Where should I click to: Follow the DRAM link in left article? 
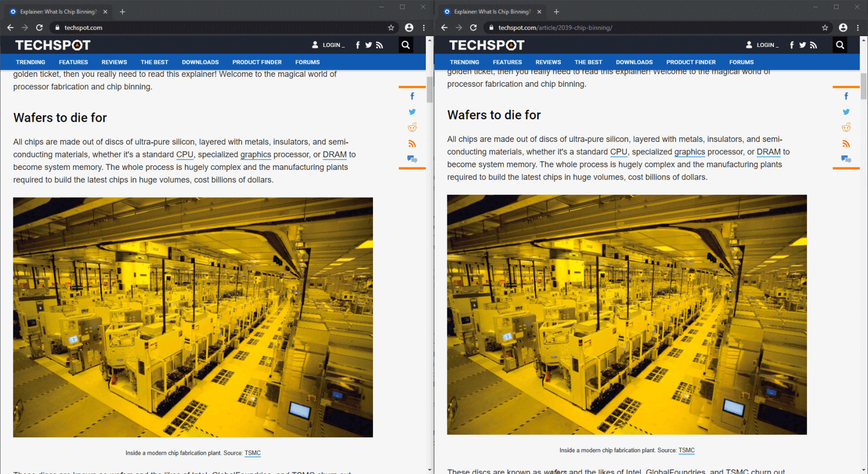click(x=334, y=154)
